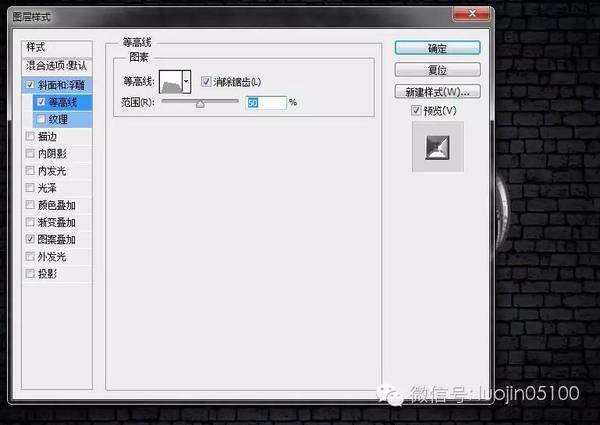
Task: Enable the 内阴影 checkbox
Action: pyautogui.click(x=30, y=153)
